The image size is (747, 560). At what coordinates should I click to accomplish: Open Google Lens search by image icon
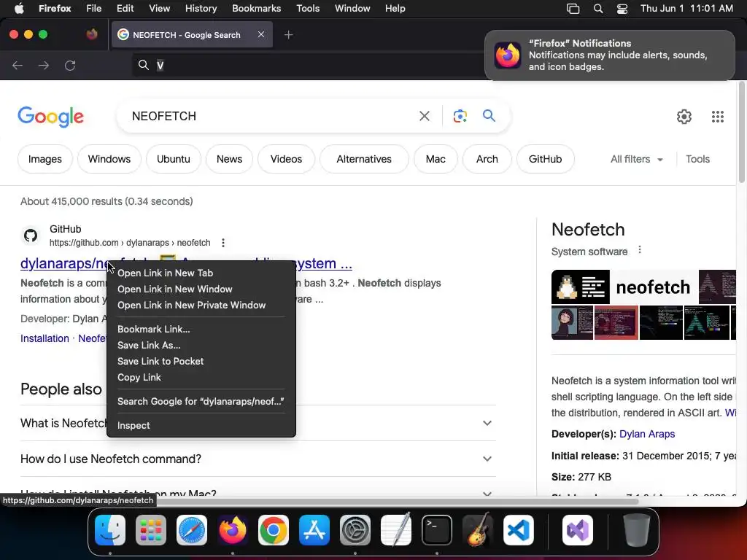[460, 116]
